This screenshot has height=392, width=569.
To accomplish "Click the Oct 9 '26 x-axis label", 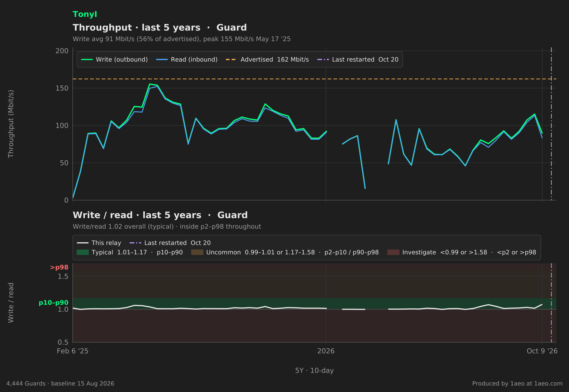I will pyautogui.click(x=542, y=351).
